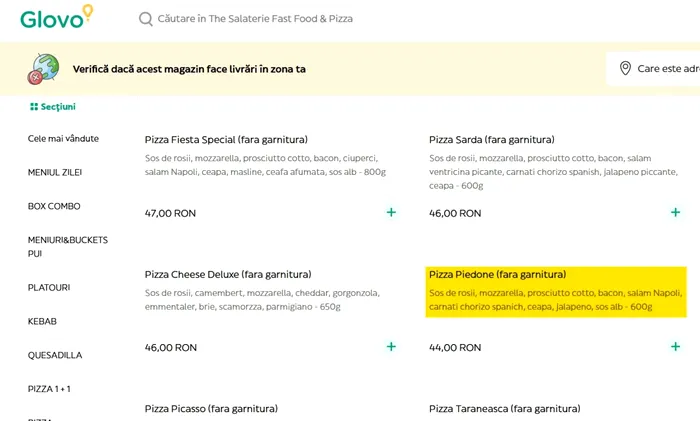Click the location pin icon
Image resolution: width=700 pixels, height=421 pixels.
[x=626, y=68]
